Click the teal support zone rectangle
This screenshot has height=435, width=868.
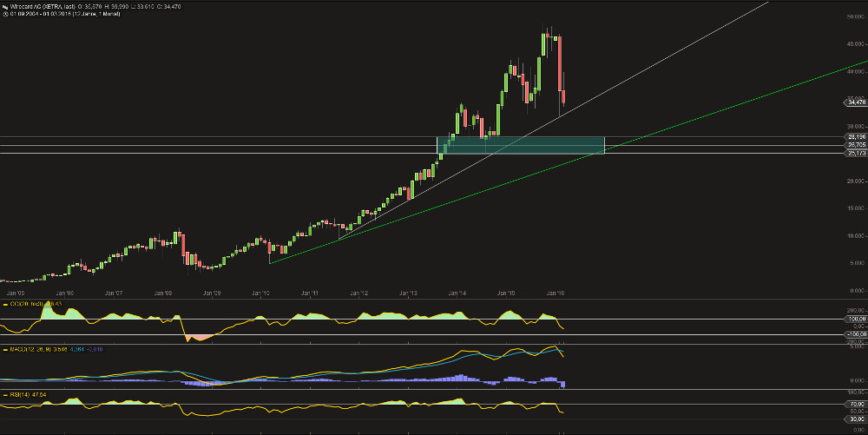tap(520, 145)
